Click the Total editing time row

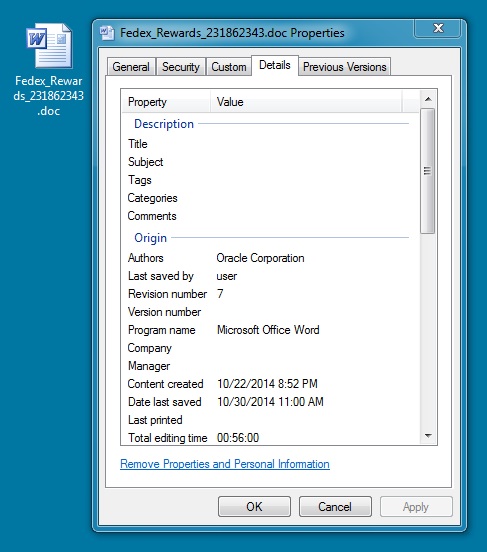(x=268, y=438)
